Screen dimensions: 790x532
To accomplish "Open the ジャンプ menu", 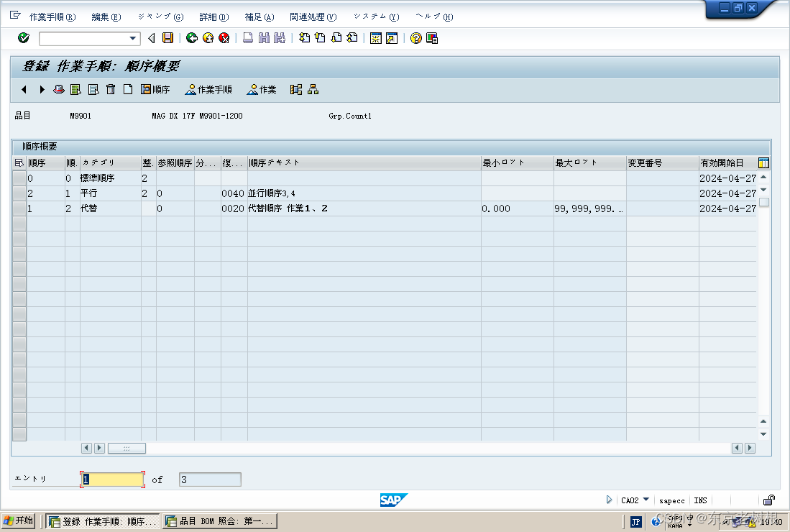I will [x=158, y=16].
